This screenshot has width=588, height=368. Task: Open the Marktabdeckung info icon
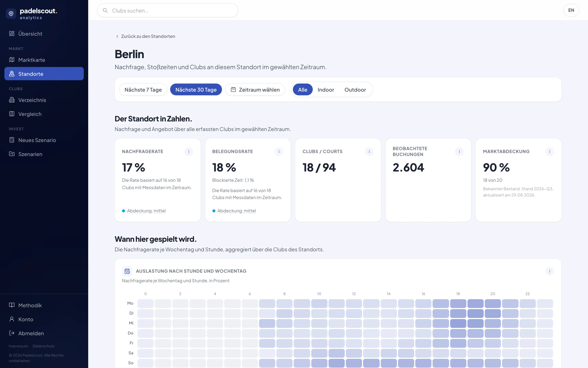tap(550, 151)
